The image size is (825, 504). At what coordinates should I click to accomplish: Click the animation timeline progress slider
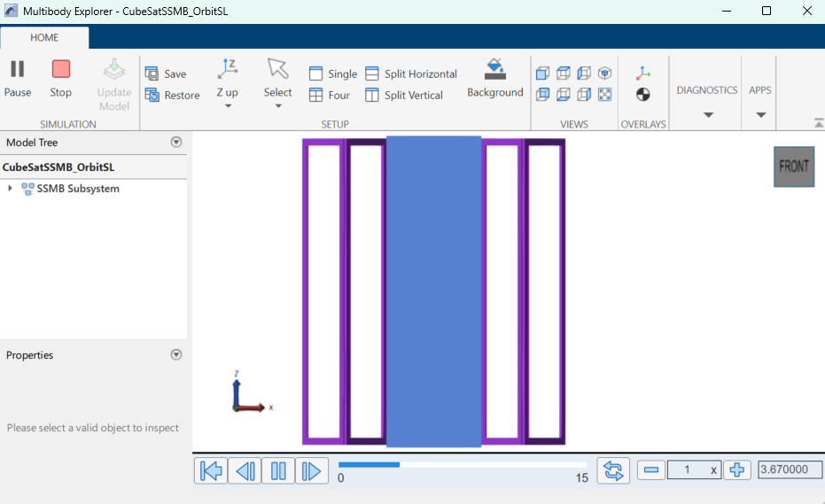[463, 464]
